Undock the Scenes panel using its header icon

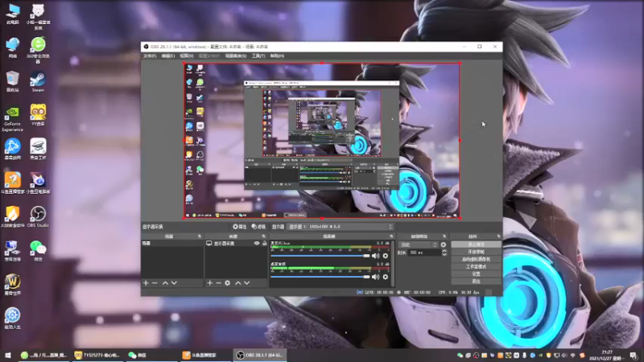point(200,237)
